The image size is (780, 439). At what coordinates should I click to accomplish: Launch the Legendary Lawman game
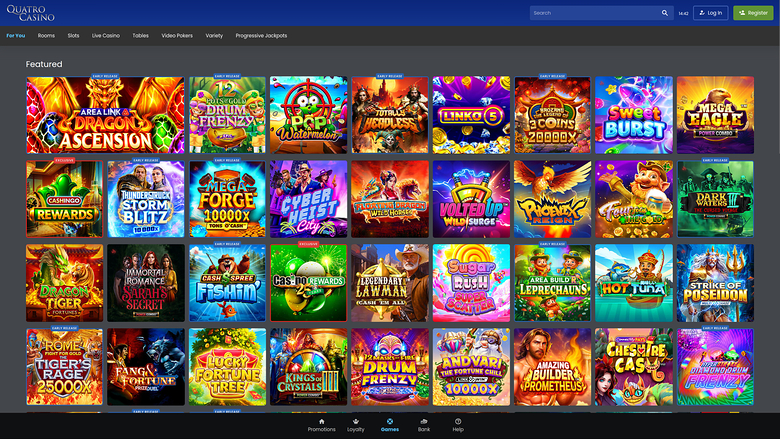390,283
